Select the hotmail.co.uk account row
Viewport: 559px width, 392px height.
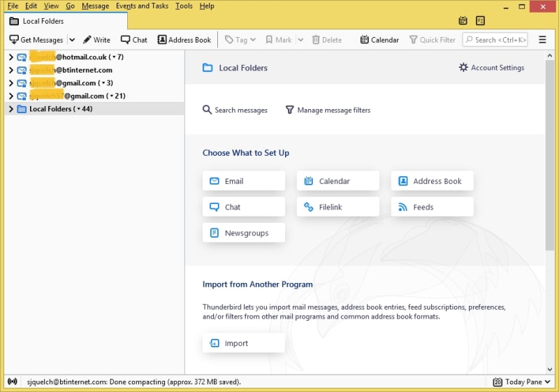[94, 57]
